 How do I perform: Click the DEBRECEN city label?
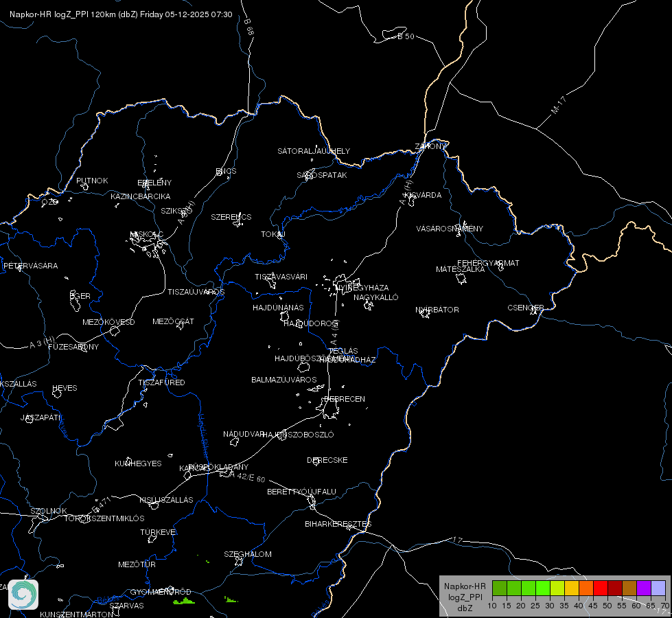pyautogui.click(x=345, y=399)
